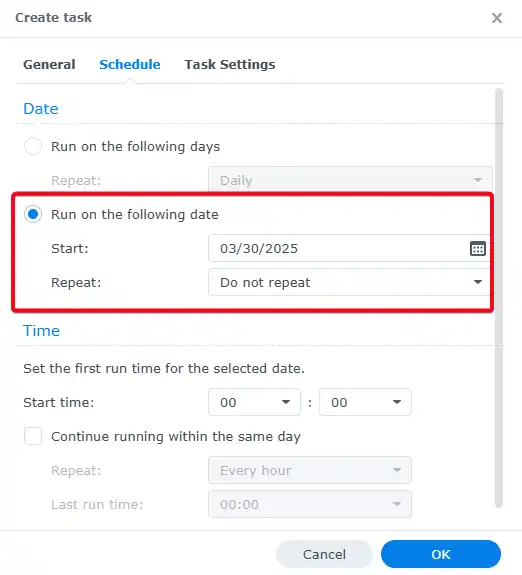522x575 pixels.
Task: Click the arrow on the minute selector
Action: tap(397, 402)
